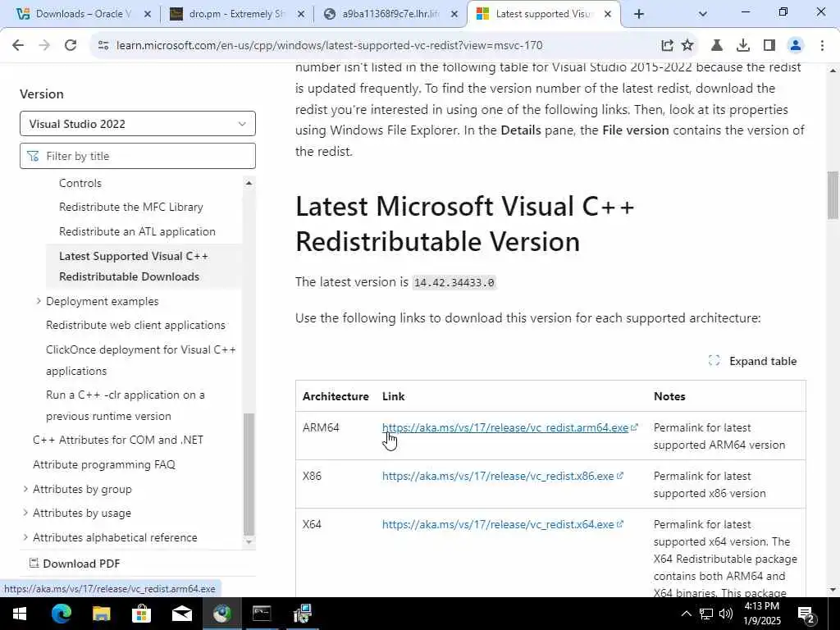840x630 pixels.
Task: Click the forward navigation arrow
Action: pyautogui.click(x=44, y=46)
